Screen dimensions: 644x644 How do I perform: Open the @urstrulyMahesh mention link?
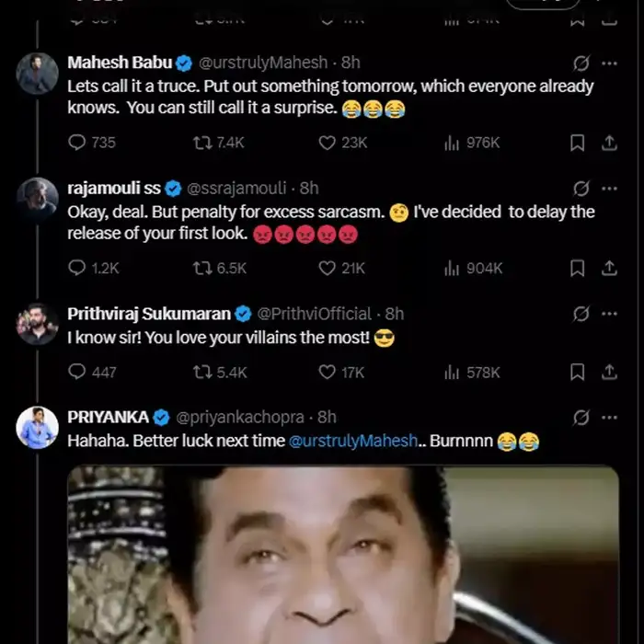click(353, 442)
